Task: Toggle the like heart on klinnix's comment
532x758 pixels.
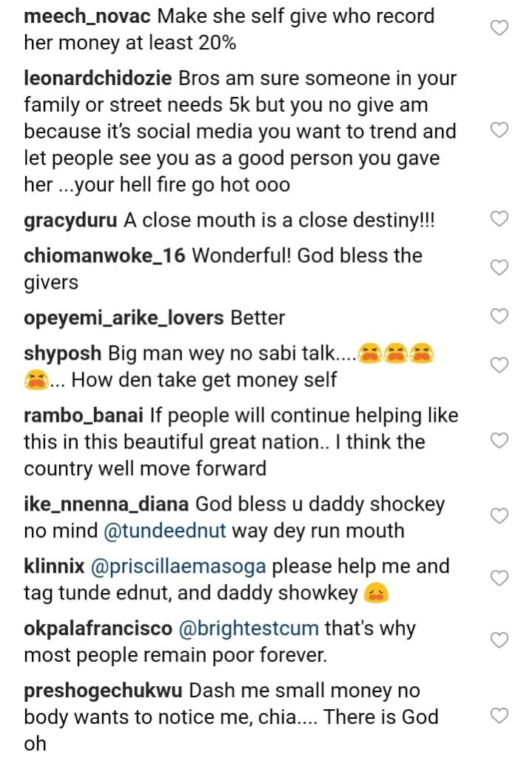Action: point(499,578)
